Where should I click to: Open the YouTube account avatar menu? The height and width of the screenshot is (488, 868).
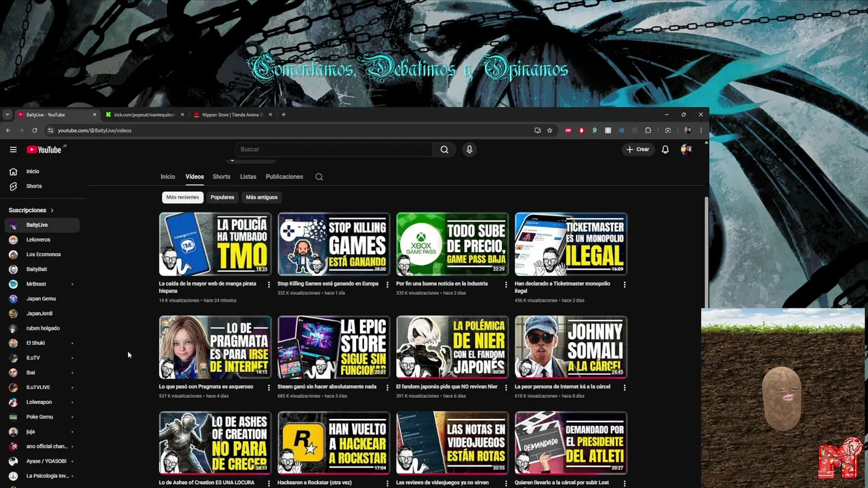(686, 149)
